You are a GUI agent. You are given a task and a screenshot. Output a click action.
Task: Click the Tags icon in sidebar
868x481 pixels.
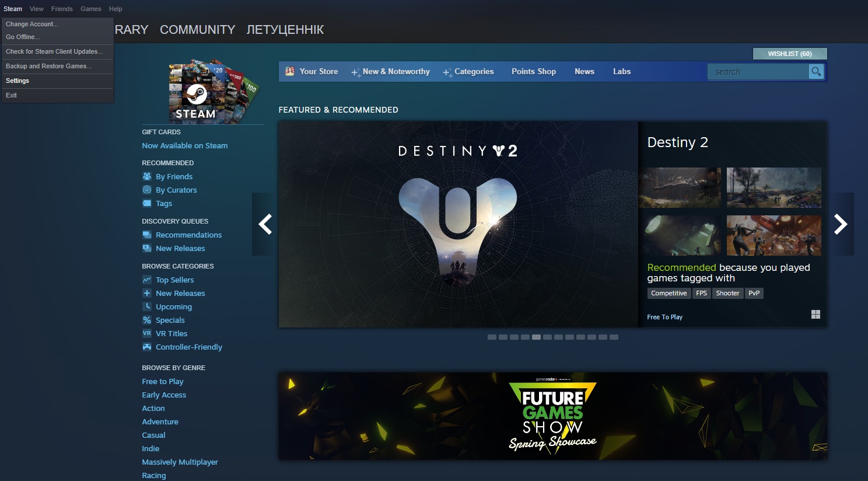tap(147, 203)
